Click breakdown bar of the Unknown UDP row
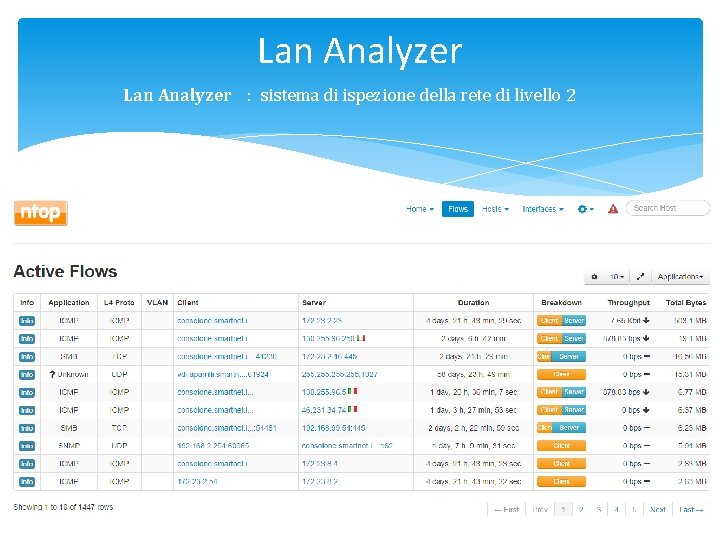Screen dimensions: 720x540 562,374
